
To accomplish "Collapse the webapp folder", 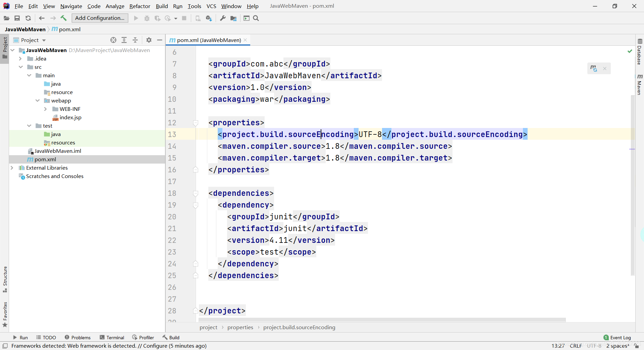I will coord(38,100).
